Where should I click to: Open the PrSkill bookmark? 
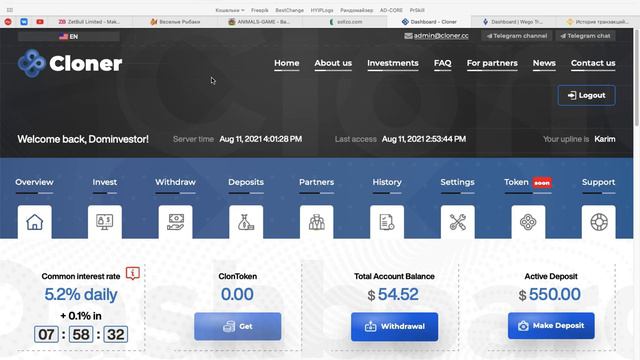tap(417, 10)
